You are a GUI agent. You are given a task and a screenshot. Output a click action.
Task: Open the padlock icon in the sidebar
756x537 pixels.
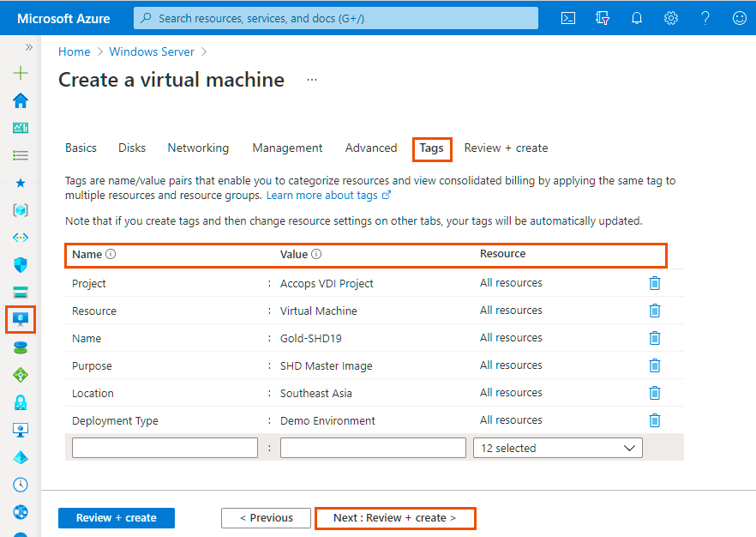tap(21, 402)
